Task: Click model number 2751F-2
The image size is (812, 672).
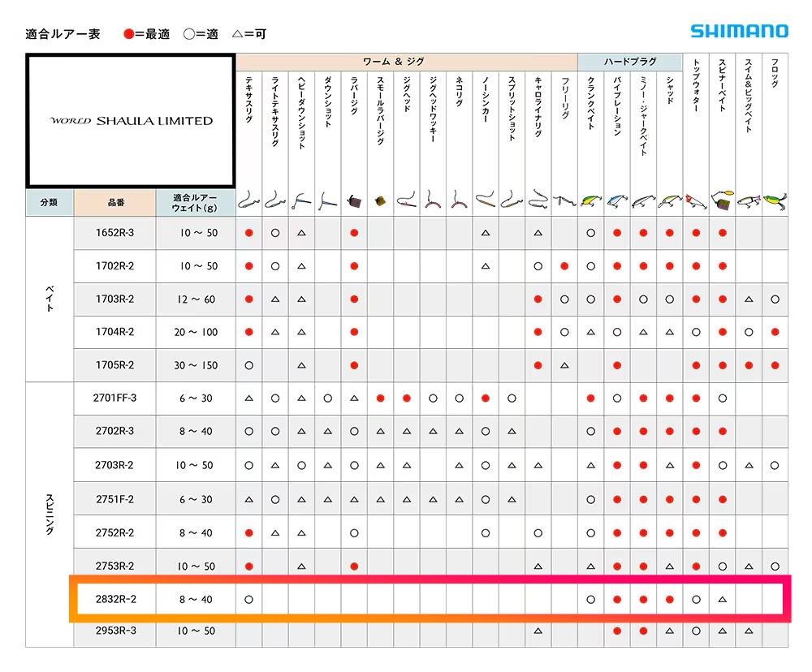Action: click(114, 500)
